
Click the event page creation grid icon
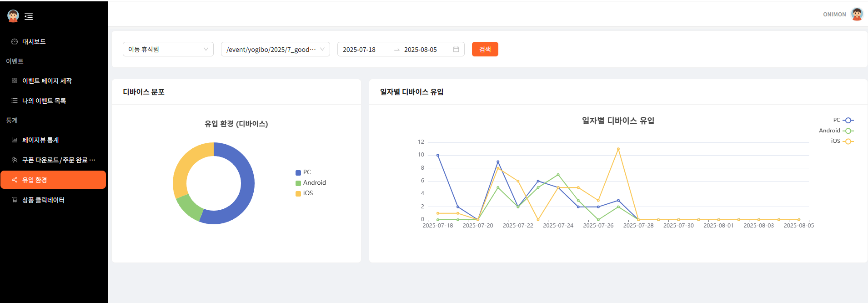point(15,81)
